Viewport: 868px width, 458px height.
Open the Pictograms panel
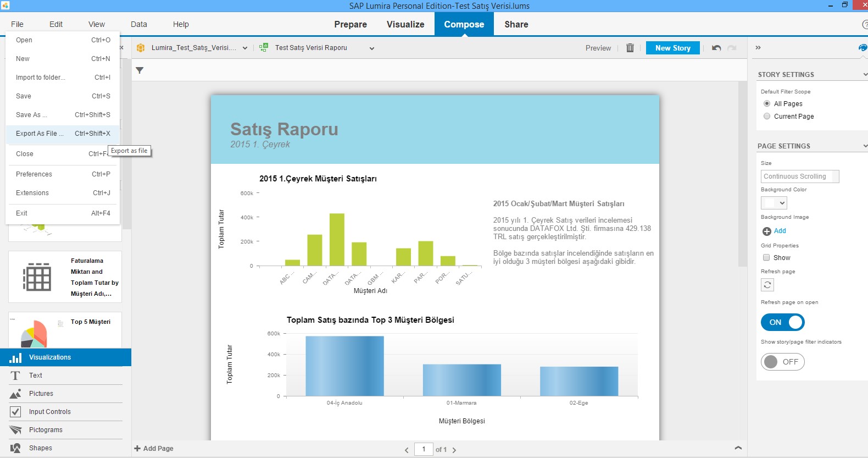click(x=46, y=430)
